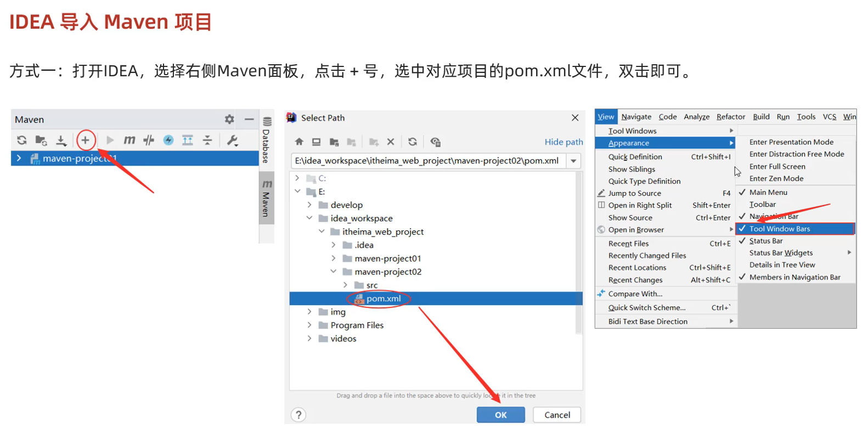Collapse the maven-project02 folder
The image size is (868, 433).
coord(334,272)
